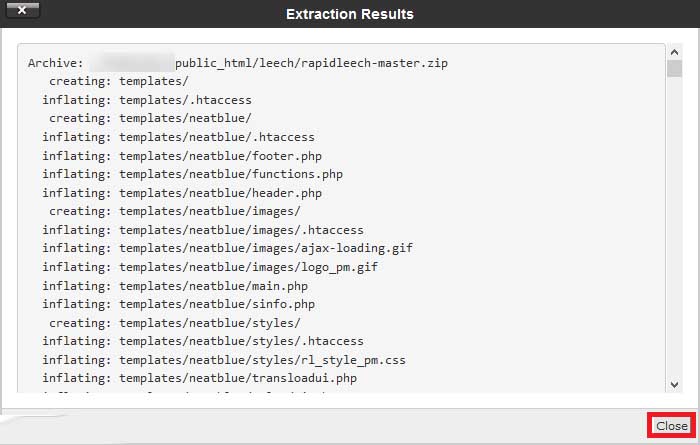The image size is (700, 445).
Task: Click the templates/.htaccess output line
Action: tap(147, 100)
